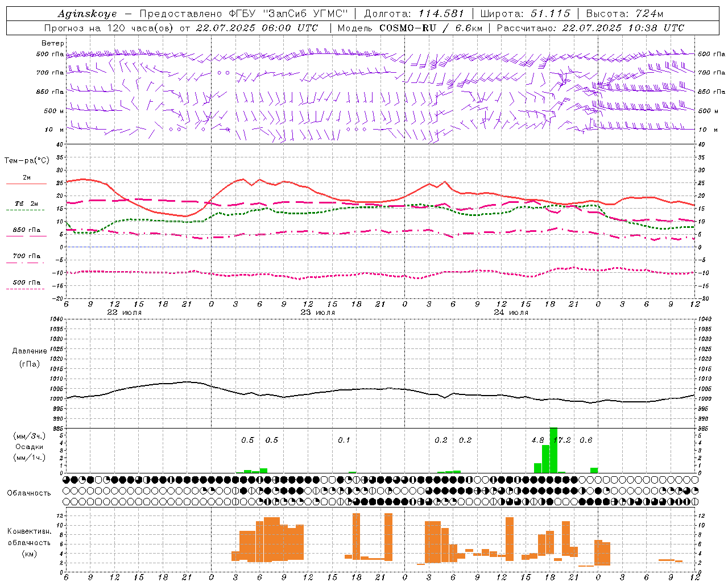The width and height of the screenshot is (728, 582).
Task: Click the date label 22 июля
Action: 125,313
